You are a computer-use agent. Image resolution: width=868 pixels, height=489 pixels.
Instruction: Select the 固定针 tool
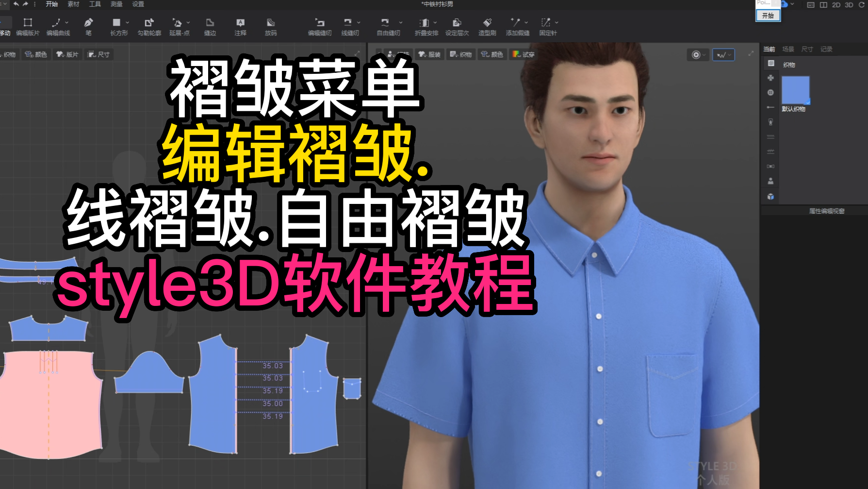point(547,27)
